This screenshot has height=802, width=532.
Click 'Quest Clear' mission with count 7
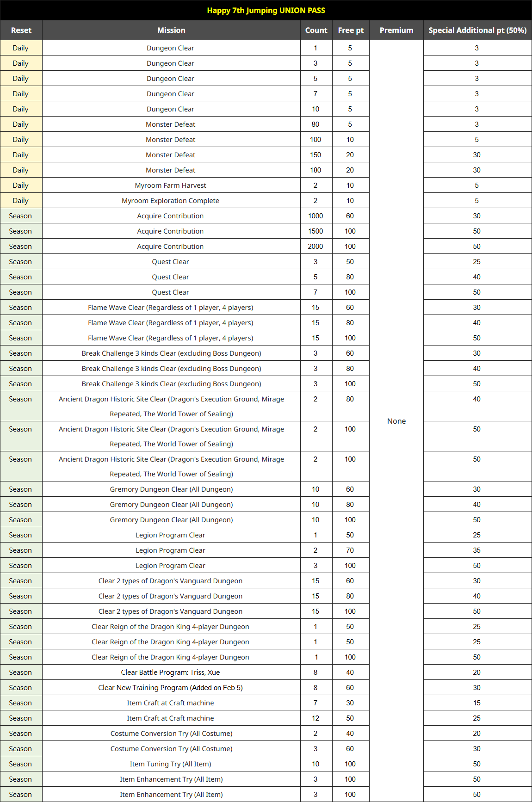coord(171,292)
